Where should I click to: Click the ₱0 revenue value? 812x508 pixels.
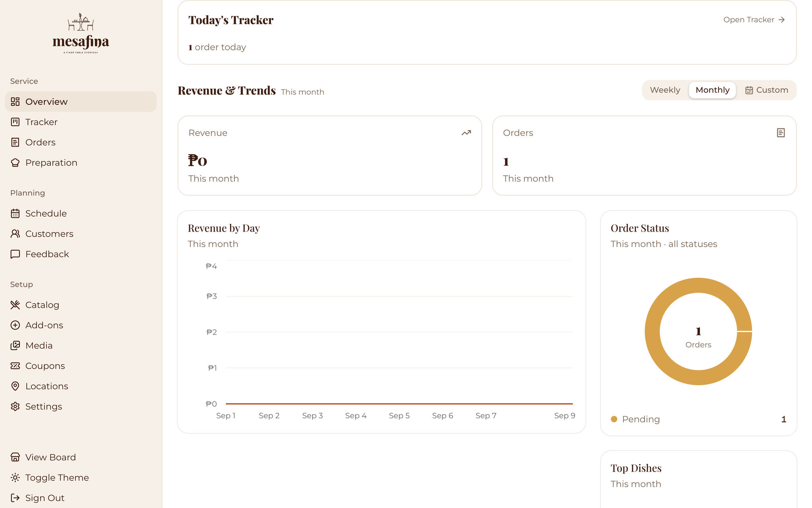coord(198,160)
